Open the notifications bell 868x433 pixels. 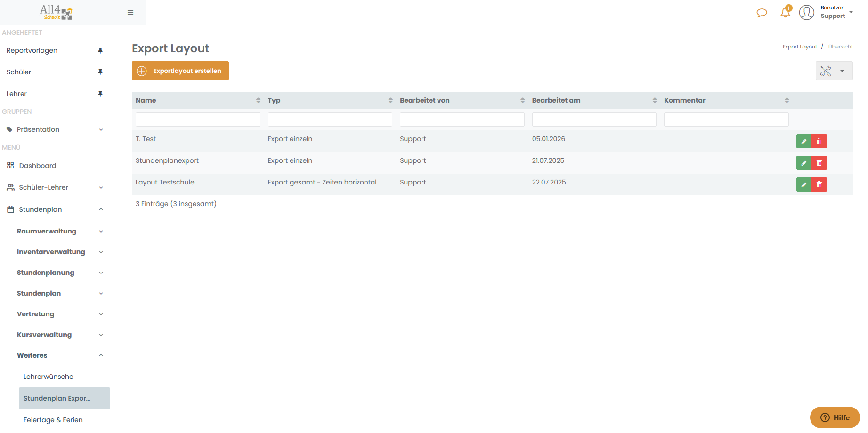click(x=786, y=12)
